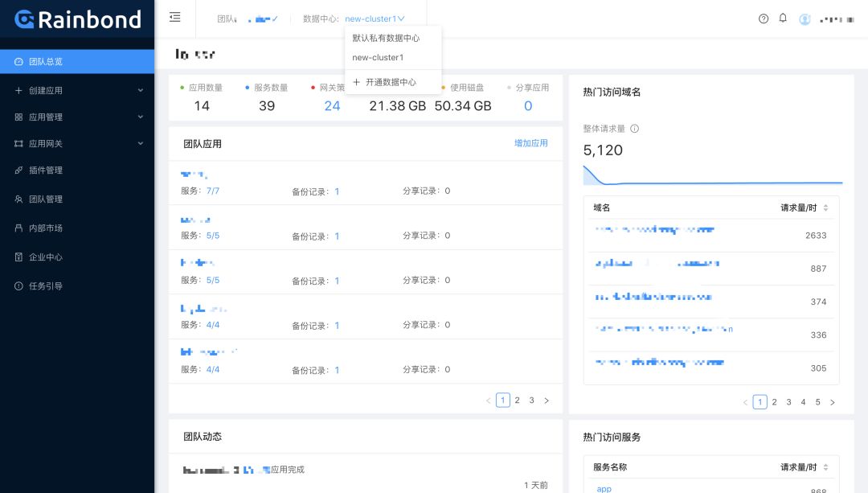Click the 使用磁盘 value 50.34 GB
Image resolution: width=868 pixels, height=493 pixels.
click(463, 106)
